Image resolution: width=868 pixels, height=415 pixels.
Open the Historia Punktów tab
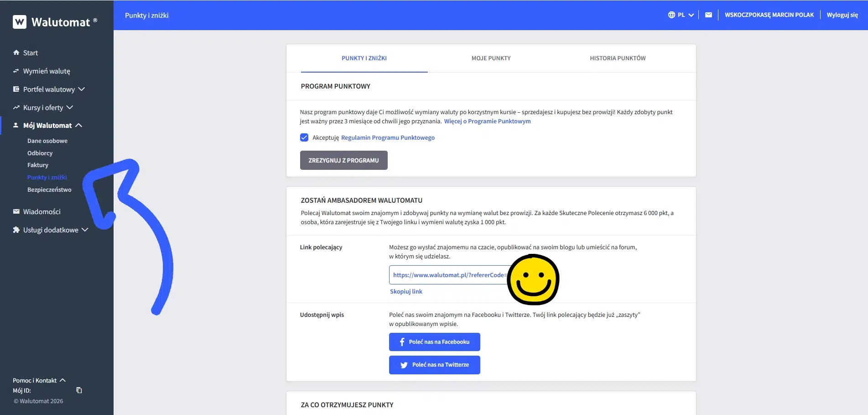coord(618,58)
